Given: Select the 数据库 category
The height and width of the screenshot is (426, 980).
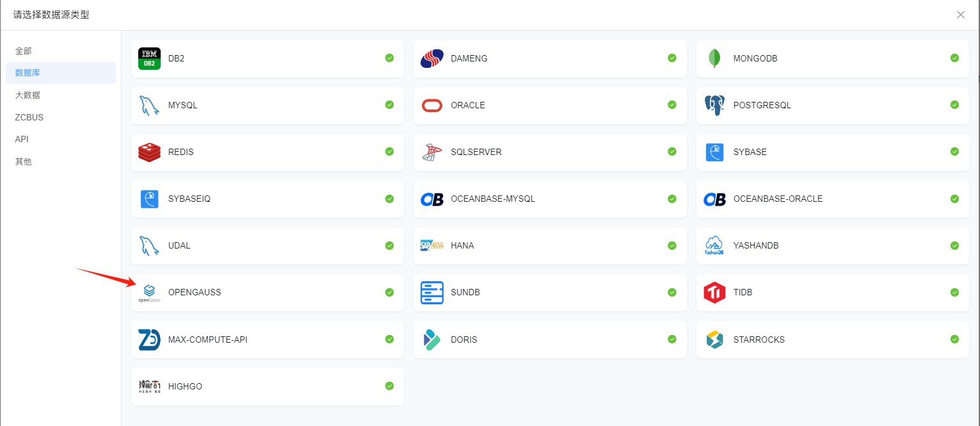Looking at the screenshot, I should [61, 73].
